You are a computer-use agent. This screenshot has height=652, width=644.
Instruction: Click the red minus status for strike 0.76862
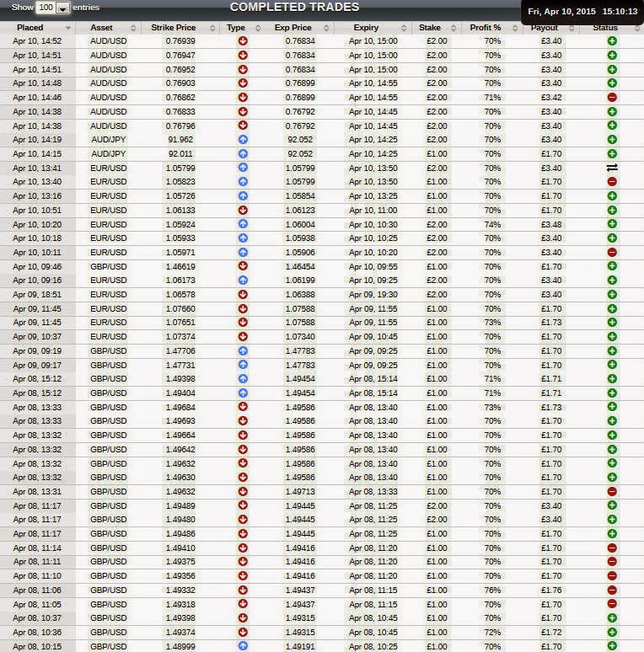(x=612, y=98)
